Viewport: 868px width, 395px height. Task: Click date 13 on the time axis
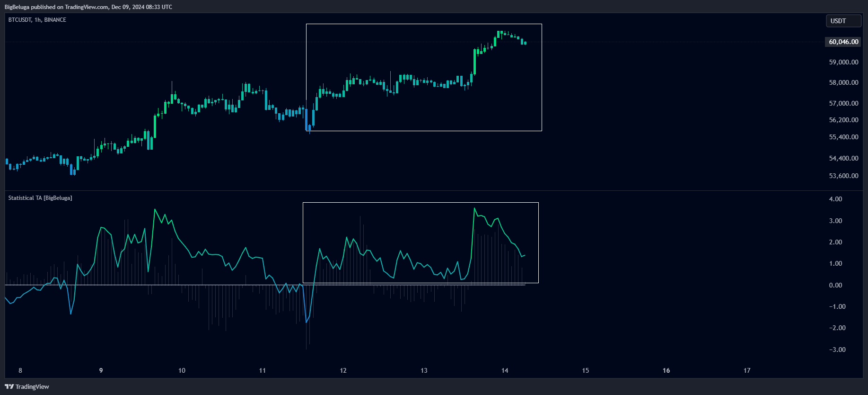click(x=424, y=370)
